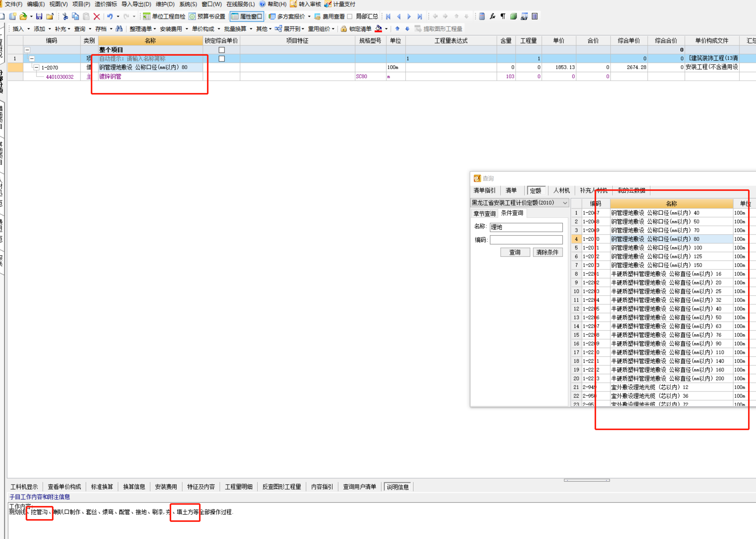Move row up with blue up arrow
This screenshot has width=756, height=539.
(397, 29)
